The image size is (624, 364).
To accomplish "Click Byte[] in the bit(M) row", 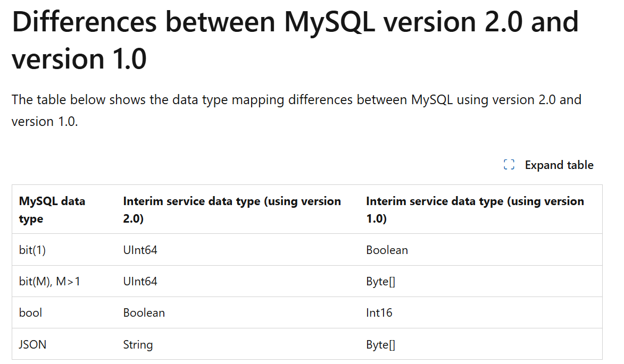I will 380,281.
